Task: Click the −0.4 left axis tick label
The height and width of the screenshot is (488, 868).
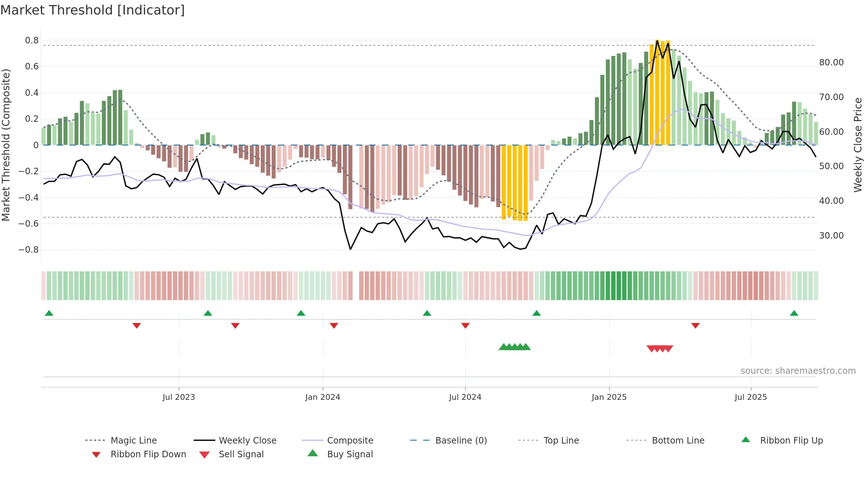Action: coord(28,197)
